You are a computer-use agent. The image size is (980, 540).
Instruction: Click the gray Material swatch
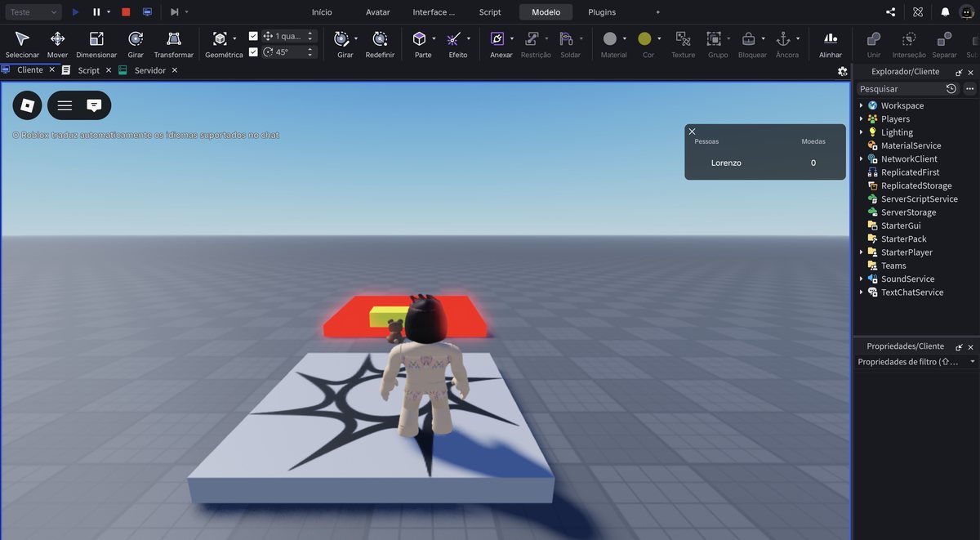coord(609,38)
